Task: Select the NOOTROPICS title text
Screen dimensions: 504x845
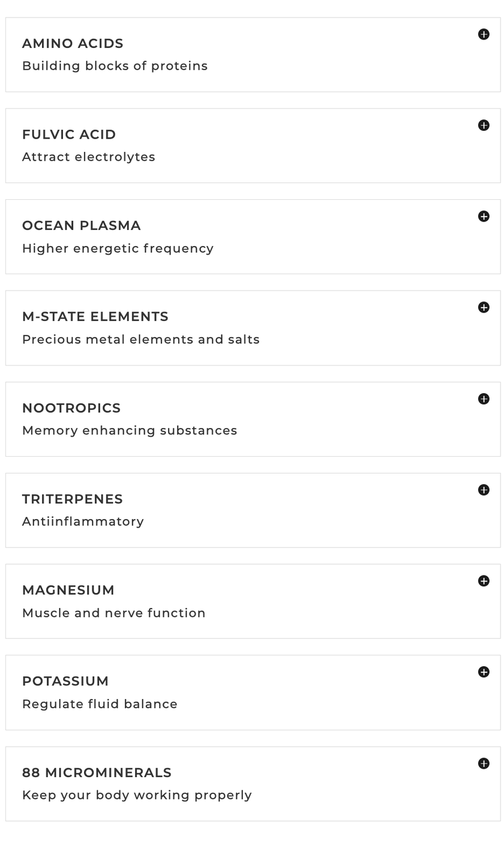Action: [x=71, y=408]
